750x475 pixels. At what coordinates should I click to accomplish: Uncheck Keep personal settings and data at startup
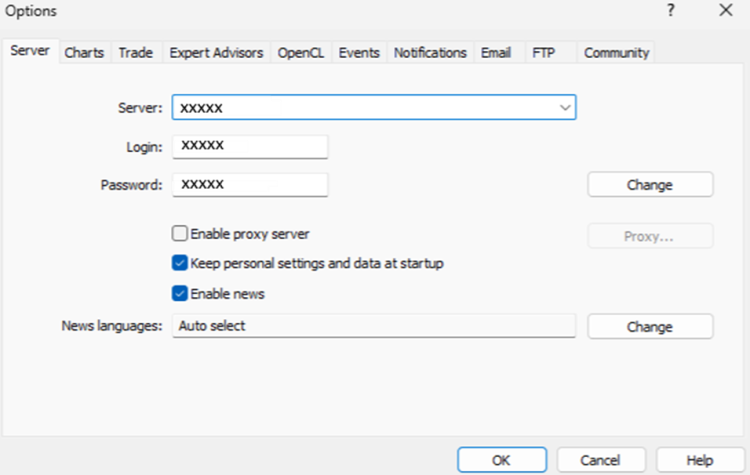[x=180, y=264]
